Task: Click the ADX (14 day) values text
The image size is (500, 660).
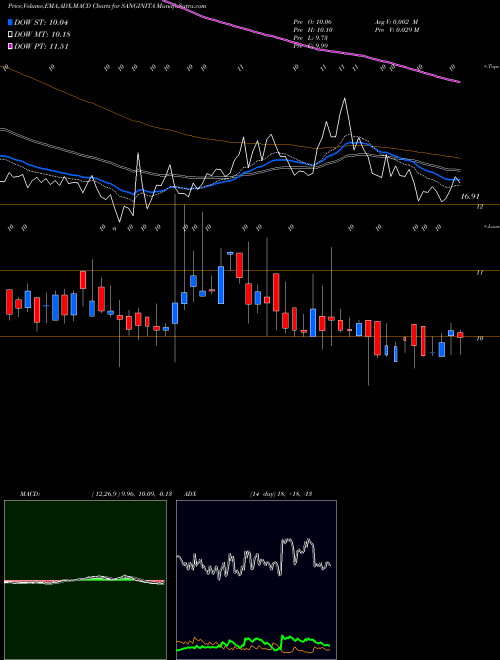Action: (280, 494)
